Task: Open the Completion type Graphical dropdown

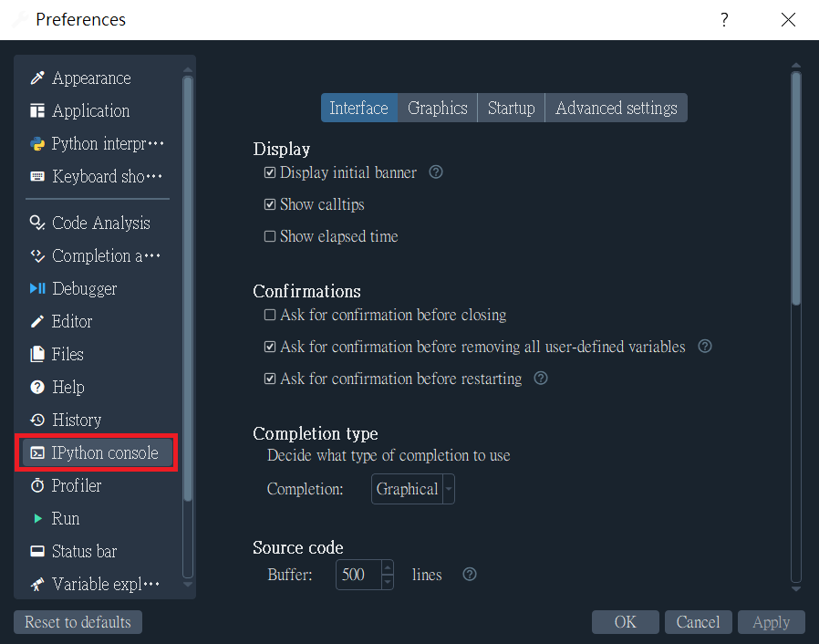Action: pyautogui.click(x=412, y=489)
